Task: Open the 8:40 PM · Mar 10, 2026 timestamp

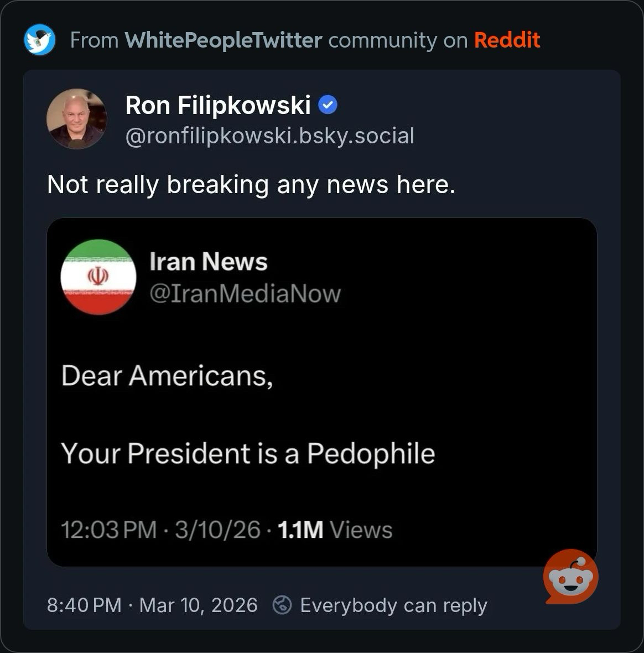Action: (152, 605)
